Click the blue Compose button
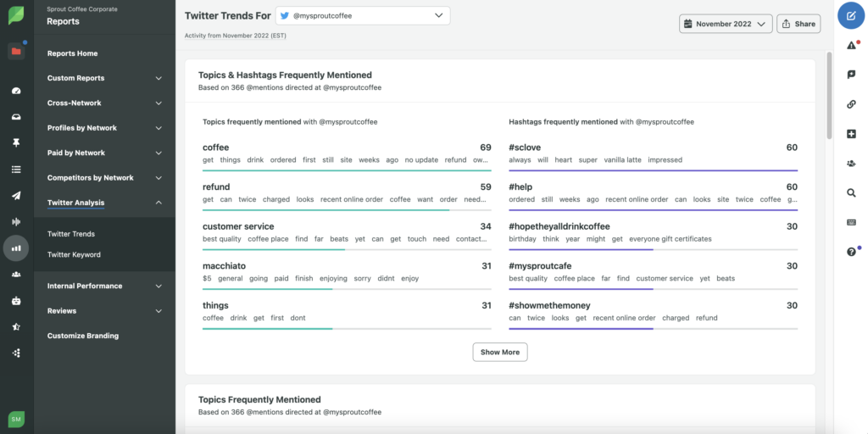This screenshot has height=434, width=868. point(851,16)
